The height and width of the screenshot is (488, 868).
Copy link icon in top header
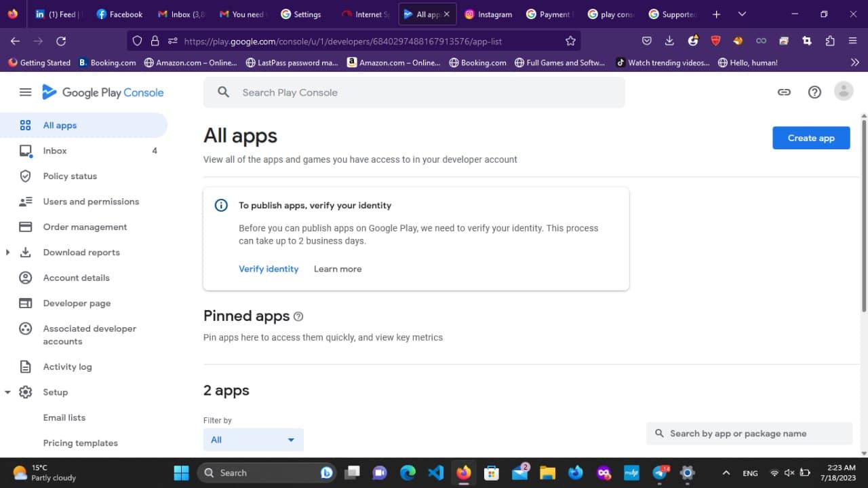(x=784, y=92)
